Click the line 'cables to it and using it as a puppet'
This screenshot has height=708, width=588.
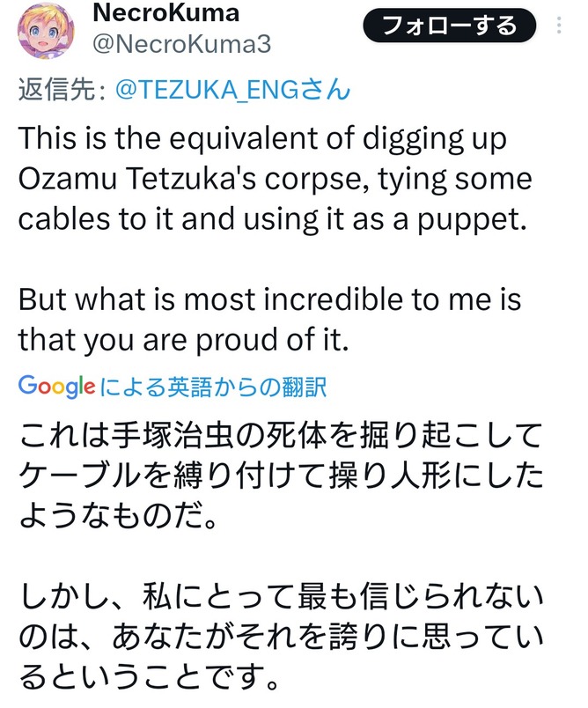271,220
